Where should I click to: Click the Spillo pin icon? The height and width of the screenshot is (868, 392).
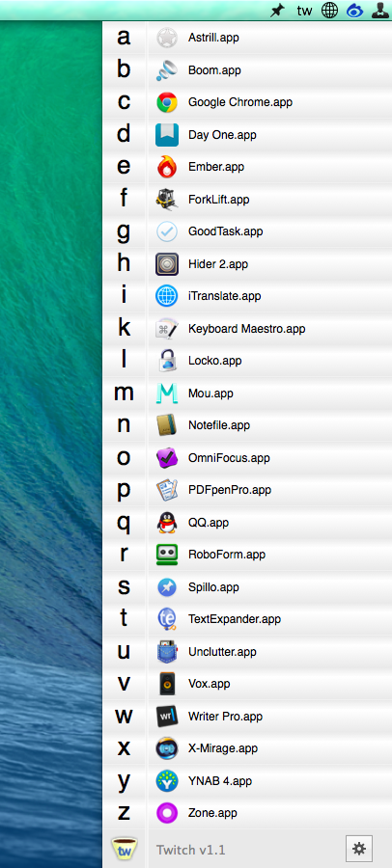coord(167,586)
